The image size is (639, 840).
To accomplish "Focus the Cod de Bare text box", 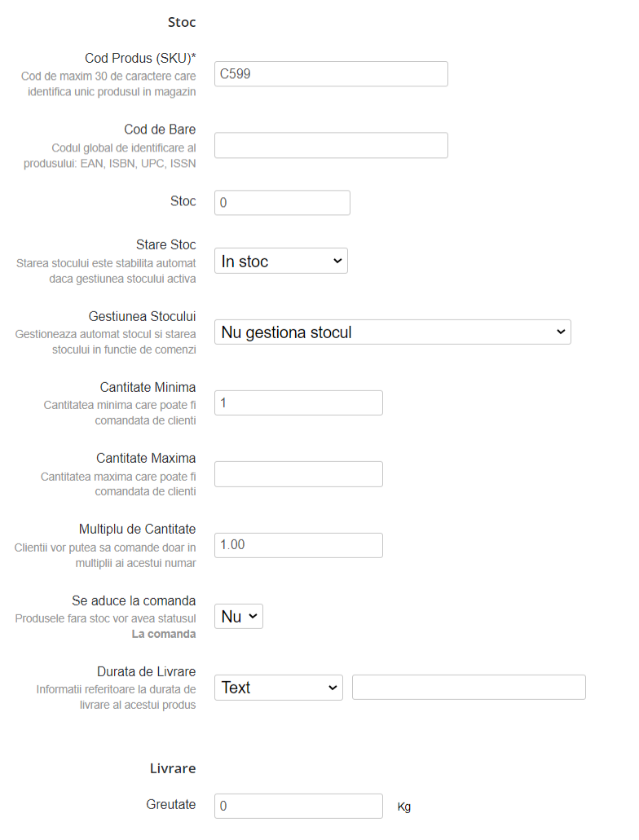I will click(x=331, y=146).
